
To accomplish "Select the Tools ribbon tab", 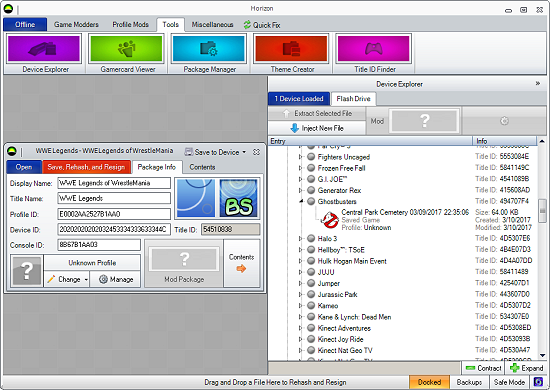I will pos(170,25).
